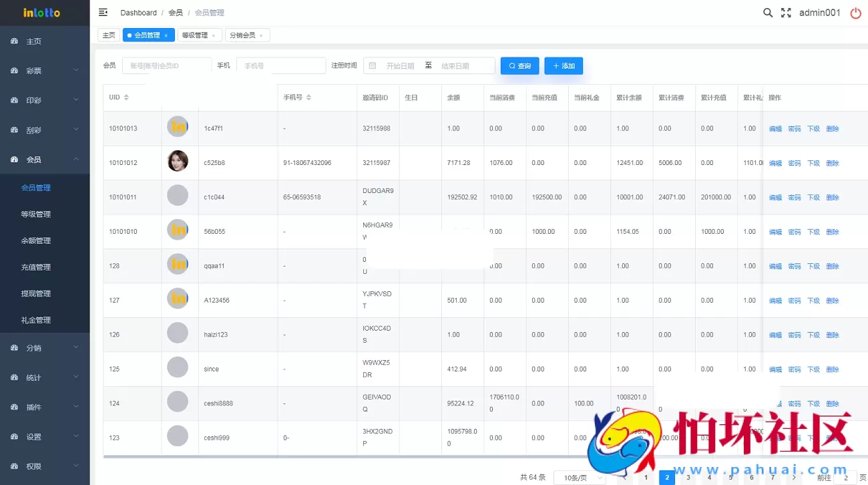Toggle fullscreen with the expand icon
This screenshot has height=485, width=868.
tap(785, 12)
